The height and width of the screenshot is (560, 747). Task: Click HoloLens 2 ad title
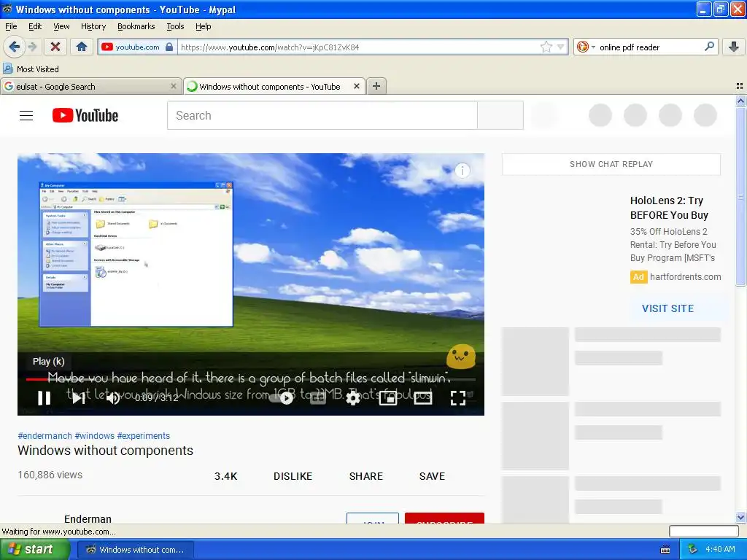pos(669,208)
